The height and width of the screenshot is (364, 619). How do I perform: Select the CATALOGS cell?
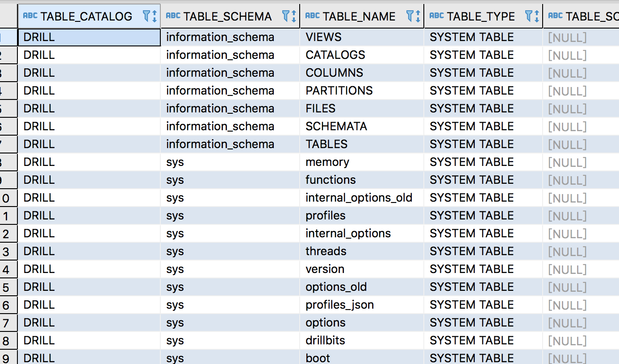[x=362, y=55]
